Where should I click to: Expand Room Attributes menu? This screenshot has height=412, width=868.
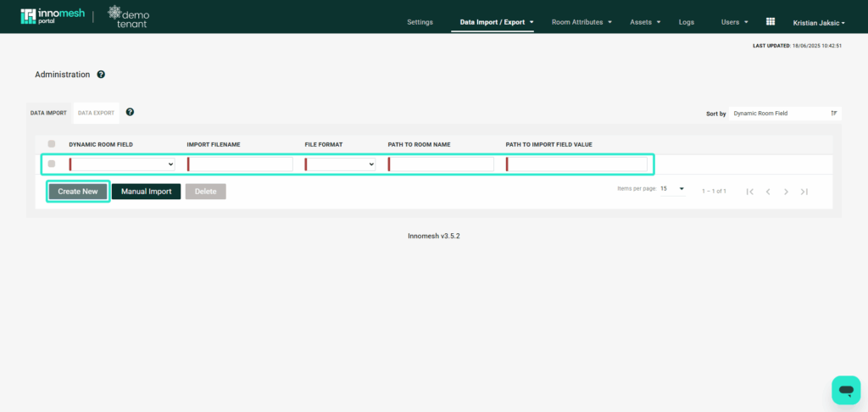[581, 22]
